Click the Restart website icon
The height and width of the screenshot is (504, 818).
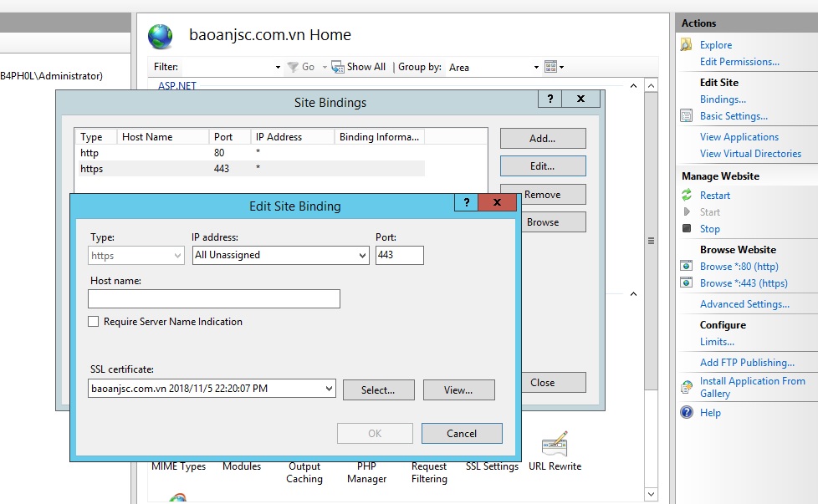point(687,196)
